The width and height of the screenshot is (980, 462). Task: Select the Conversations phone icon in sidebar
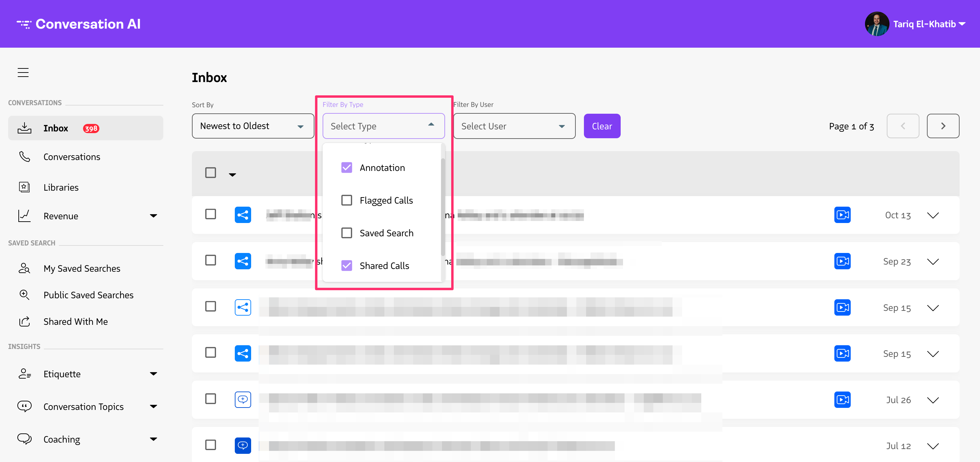tap(24, 156)
